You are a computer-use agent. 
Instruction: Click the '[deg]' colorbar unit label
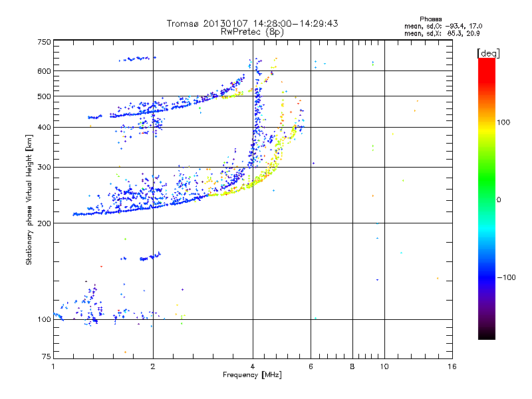pyautogui.click(x=488, y=53)
